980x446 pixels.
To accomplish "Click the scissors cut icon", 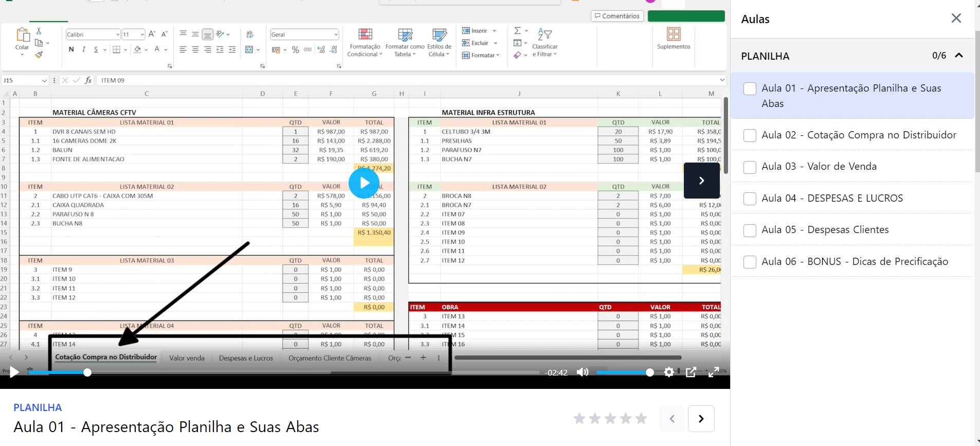I will coord(39,31).
